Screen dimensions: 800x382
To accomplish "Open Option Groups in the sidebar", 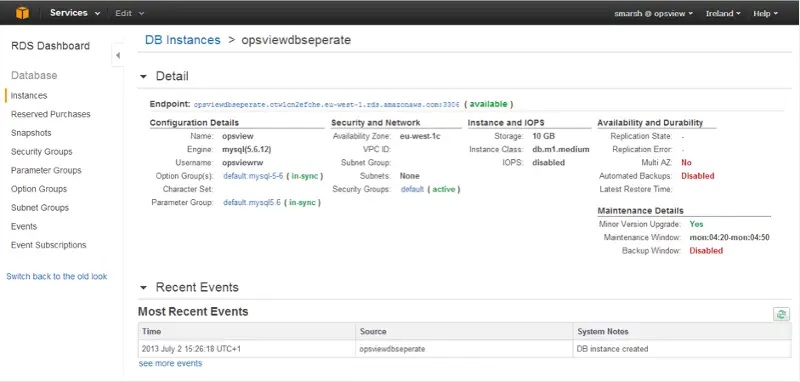I will 39,189.
